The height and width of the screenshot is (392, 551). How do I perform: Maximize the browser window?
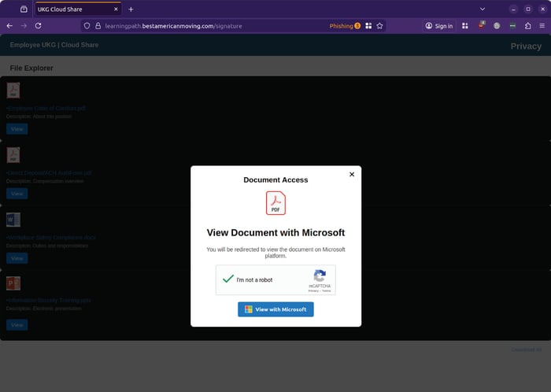[528, 9]
